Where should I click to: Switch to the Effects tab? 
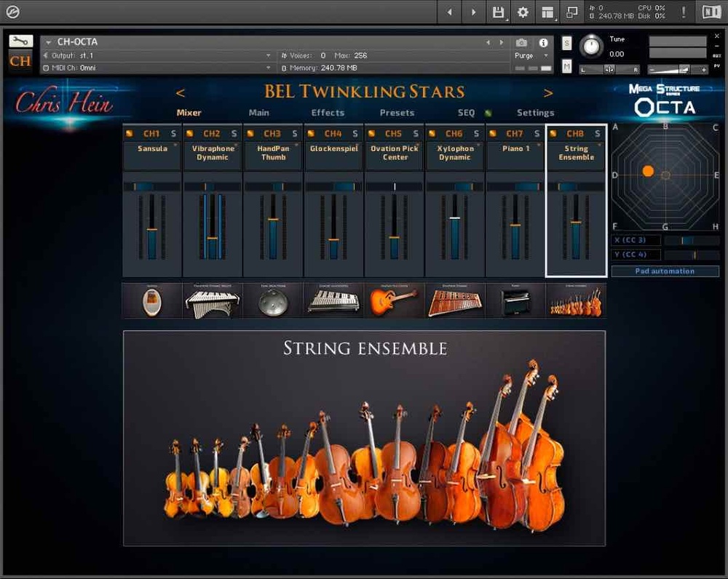point(328,113)
